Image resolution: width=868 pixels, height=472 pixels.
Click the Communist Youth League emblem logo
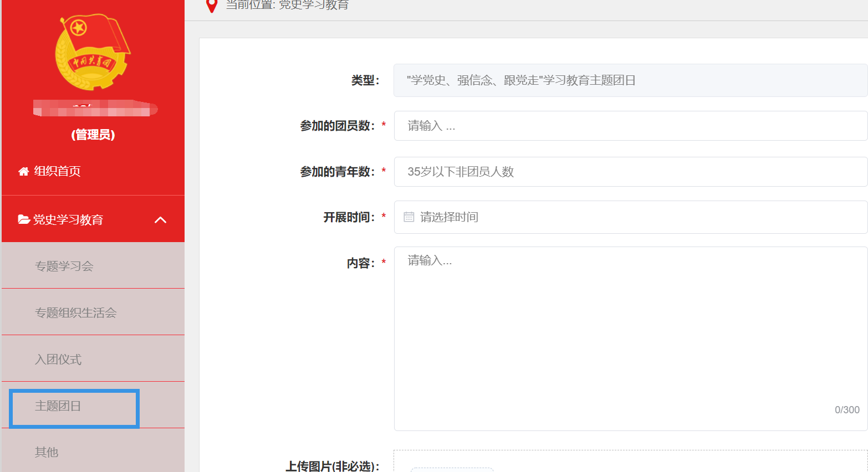click(x=93, y=52)
